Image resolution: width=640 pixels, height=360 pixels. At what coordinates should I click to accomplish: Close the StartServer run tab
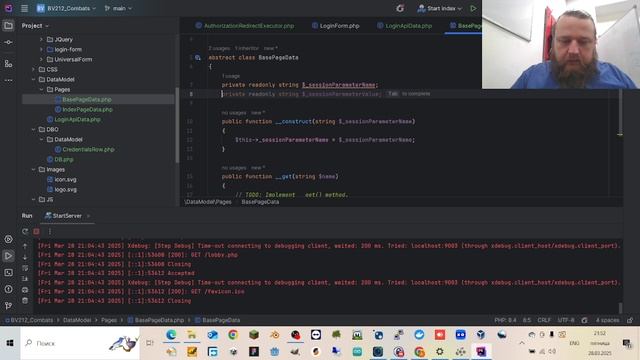[x=89, y=216]
